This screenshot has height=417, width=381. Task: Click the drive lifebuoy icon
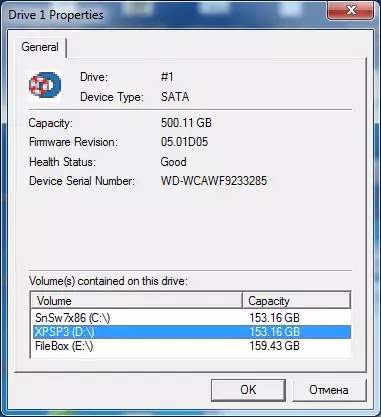(x=45, y=86)
